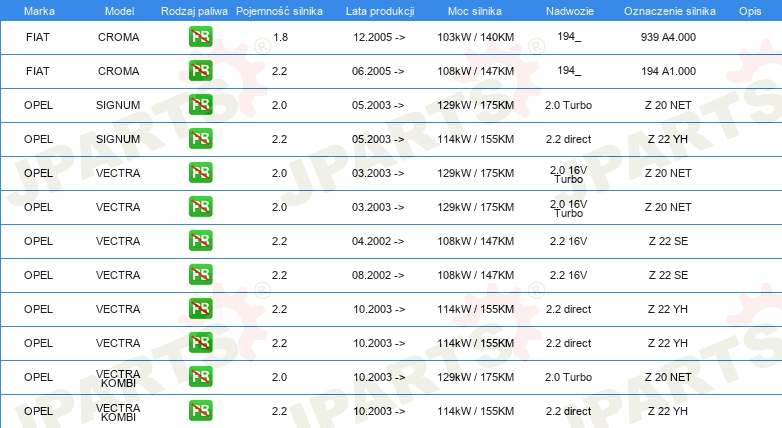Select petrol icon in OPEL SIGNUM 2.0 row
The width and height of the screenshot is (782, 428).
point(200,105)
